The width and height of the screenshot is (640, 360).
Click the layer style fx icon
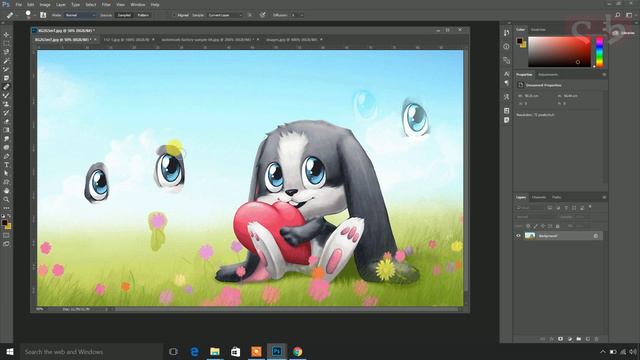pos(551,339)
